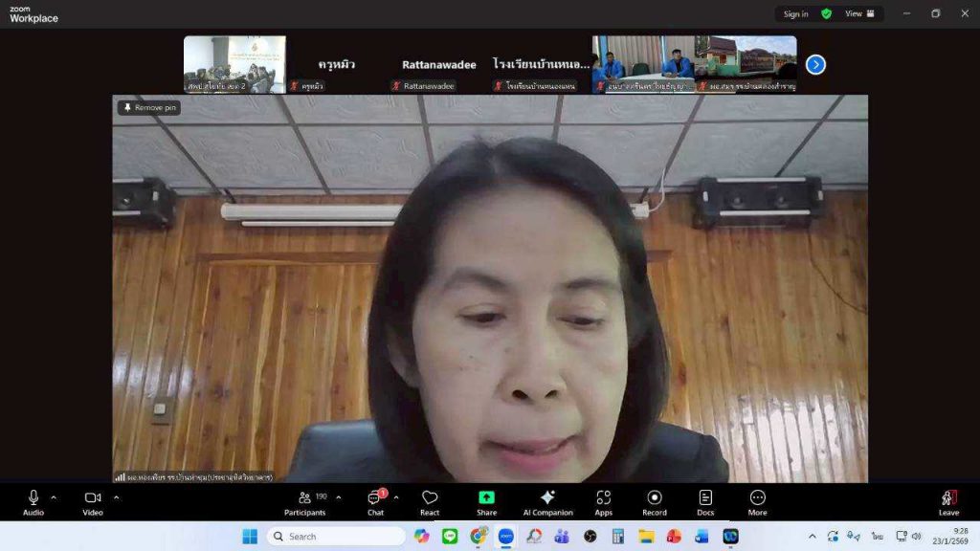Open the View layout menu
This screenshot has height=551, width=980.
[x=858, y=13]
